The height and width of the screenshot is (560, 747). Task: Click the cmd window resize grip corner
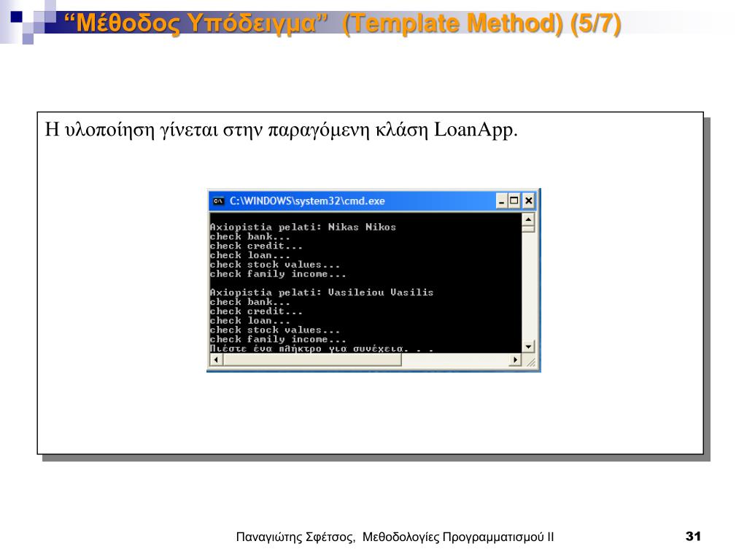click(x=530, y=362)
